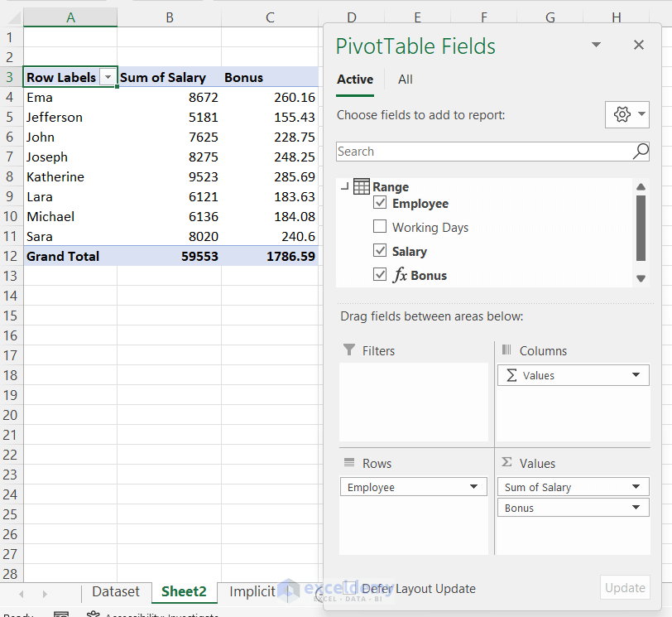Screen dimensions: 672x617
Task: Uncheck the Employee field checkbox
Action: pos(380,202)
